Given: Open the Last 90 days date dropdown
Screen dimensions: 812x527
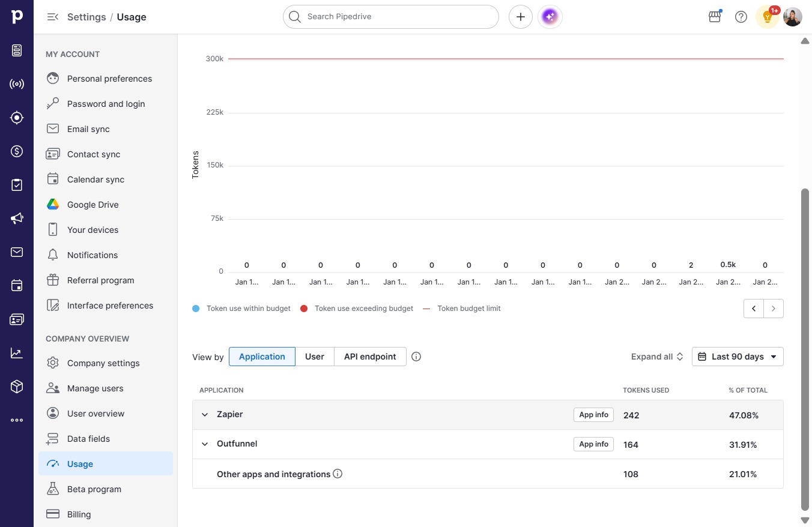Looking at the screenshot, I should [738, 357].
